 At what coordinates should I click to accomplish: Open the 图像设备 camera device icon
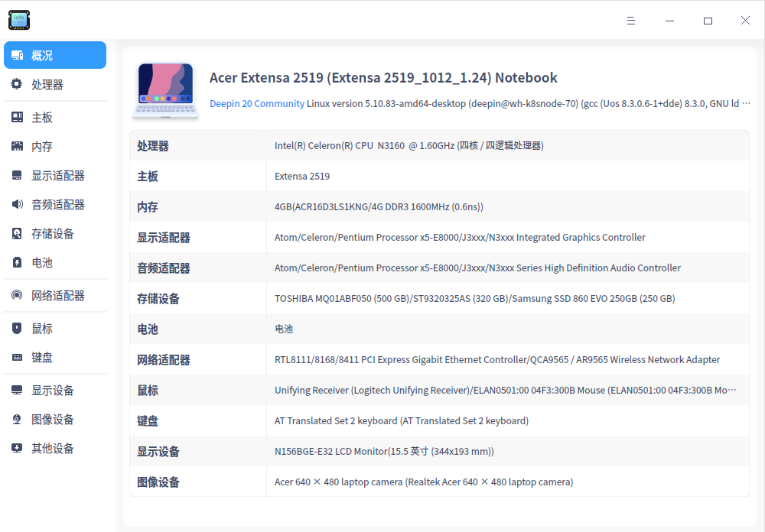(16, 419)
